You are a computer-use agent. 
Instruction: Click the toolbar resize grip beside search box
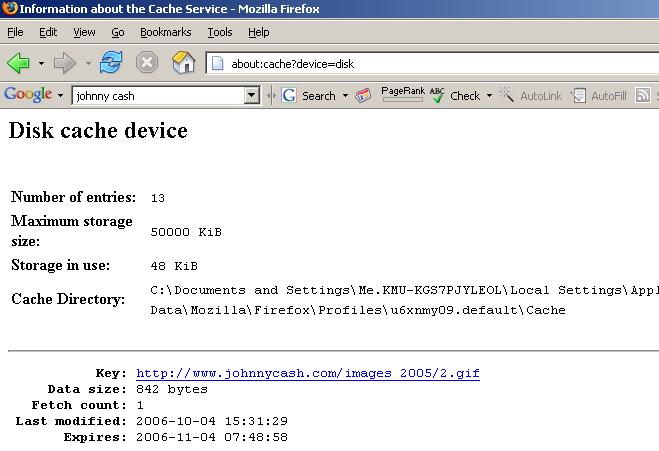click(x=271, y=96)
